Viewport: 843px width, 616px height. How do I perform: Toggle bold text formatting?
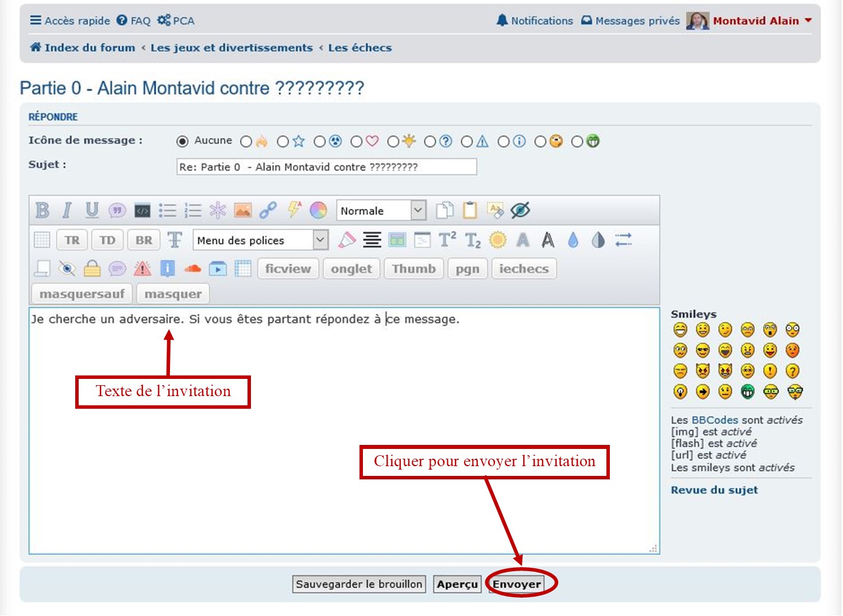pos(42,211)
